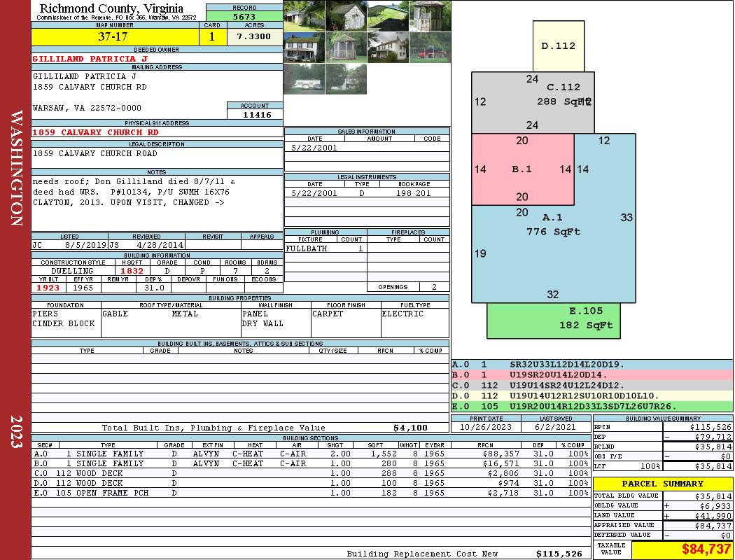Click the card number 1 field
The height and width of the screenshot is (560, 735).
tap(212, 36)
